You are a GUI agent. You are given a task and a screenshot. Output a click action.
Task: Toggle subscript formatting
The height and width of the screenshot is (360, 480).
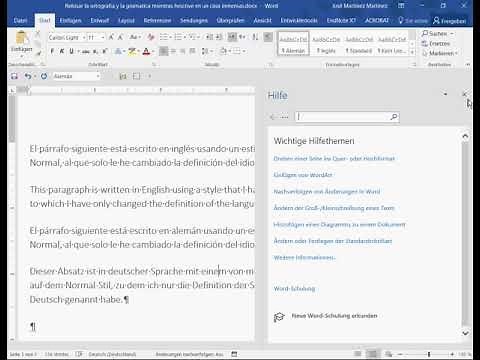[x=95, y=51]
